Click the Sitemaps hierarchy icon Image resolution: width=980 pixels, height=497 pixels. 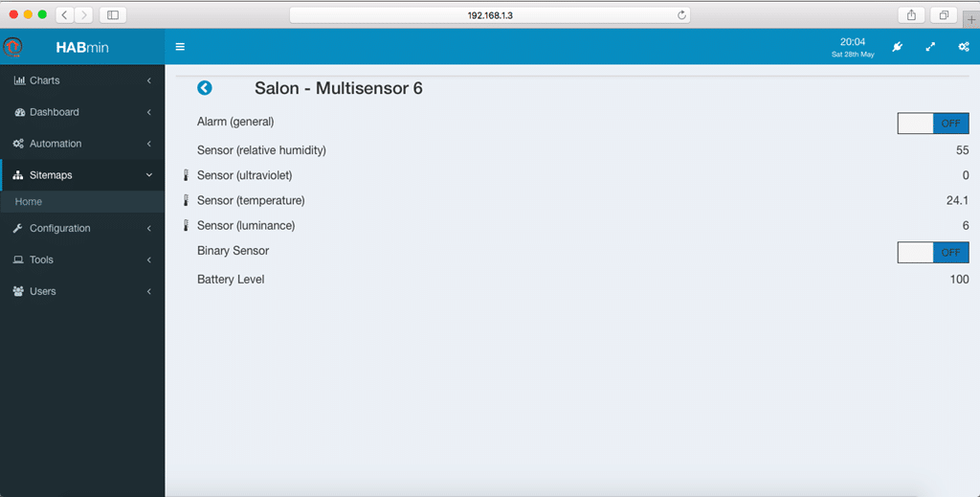coord(18,175)
